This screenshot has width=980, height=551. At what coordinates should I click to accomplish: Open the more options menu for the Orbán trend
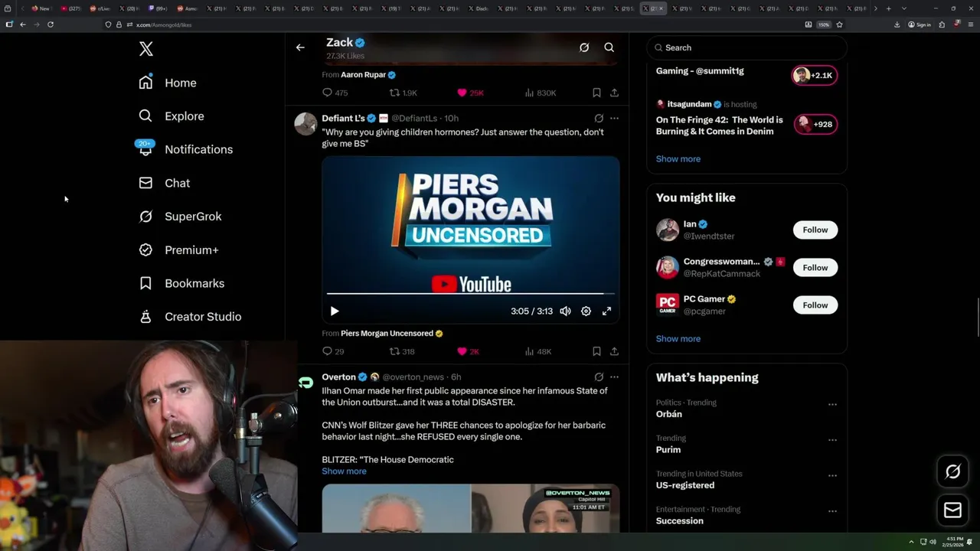(832, 404)
